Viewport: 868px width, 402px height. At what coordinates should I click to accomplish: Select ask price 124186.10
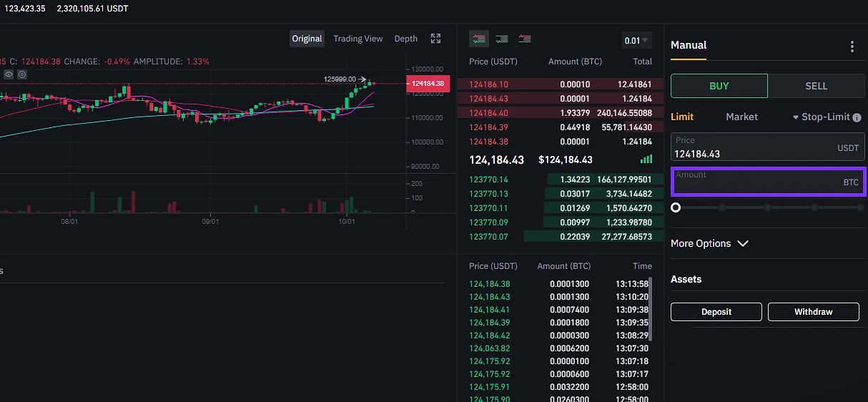(488, 84)
